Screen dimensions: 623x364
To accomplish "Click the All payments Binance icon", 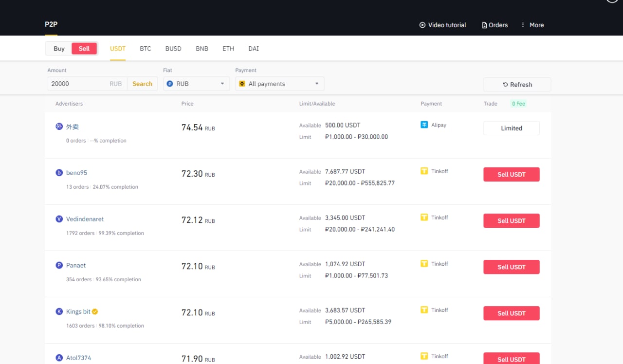I will [242, 84].
